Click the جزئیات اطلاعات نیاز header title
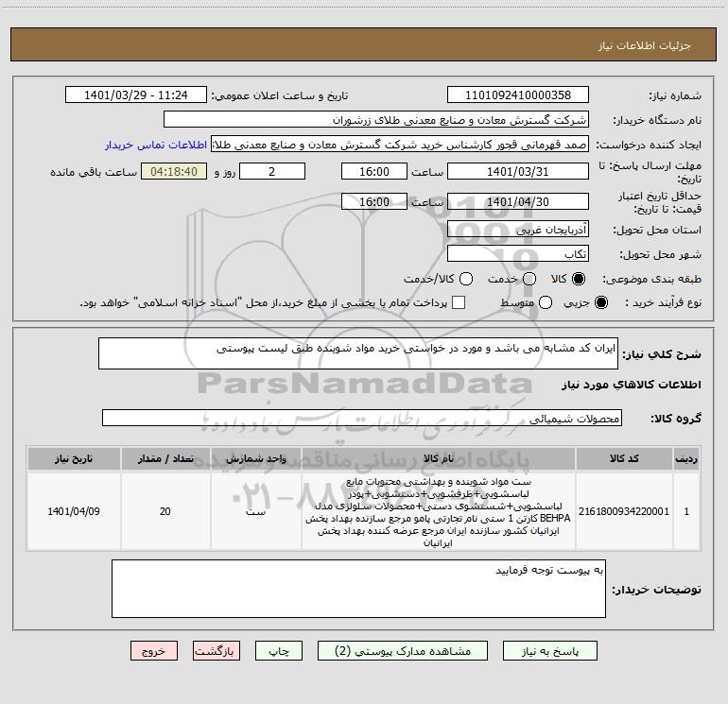 coord(645,45)
